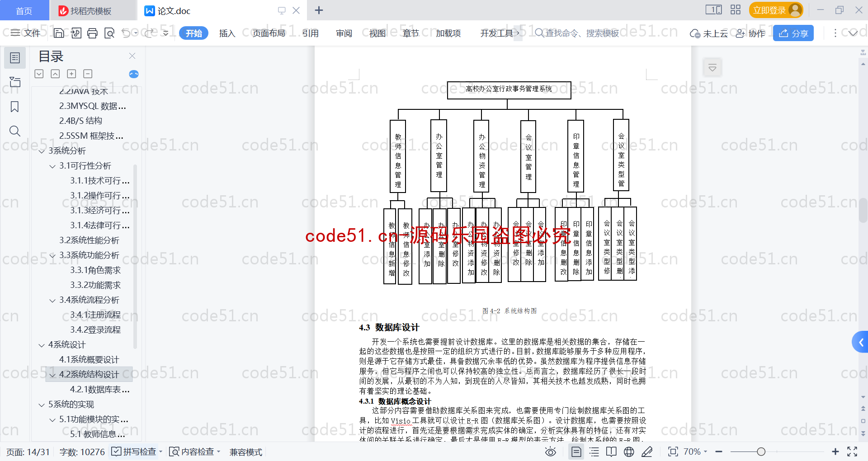Collapse the 3.1可行性分析 node
868x461 pixels.
click(x=52, y=166)
